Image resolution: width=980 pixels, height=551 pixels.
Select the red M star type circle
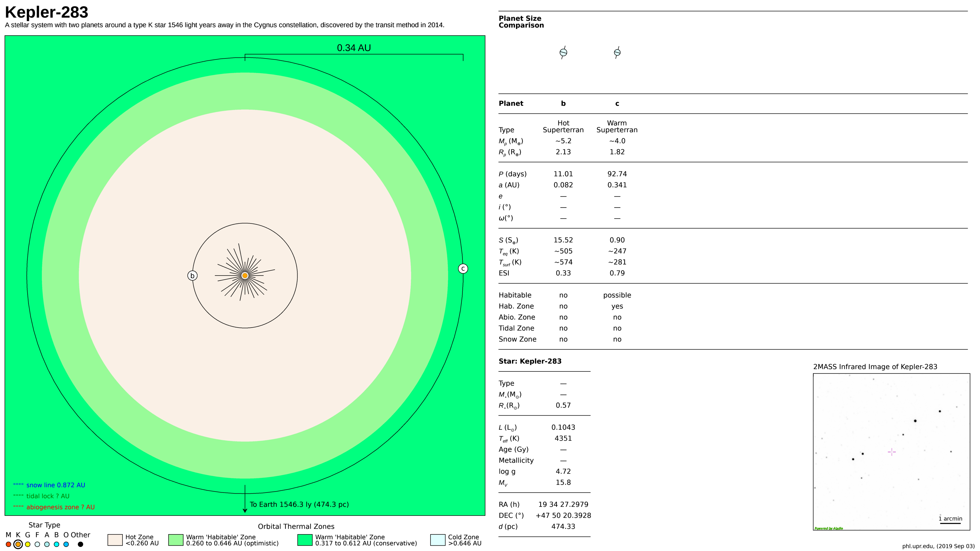(8, 545)
